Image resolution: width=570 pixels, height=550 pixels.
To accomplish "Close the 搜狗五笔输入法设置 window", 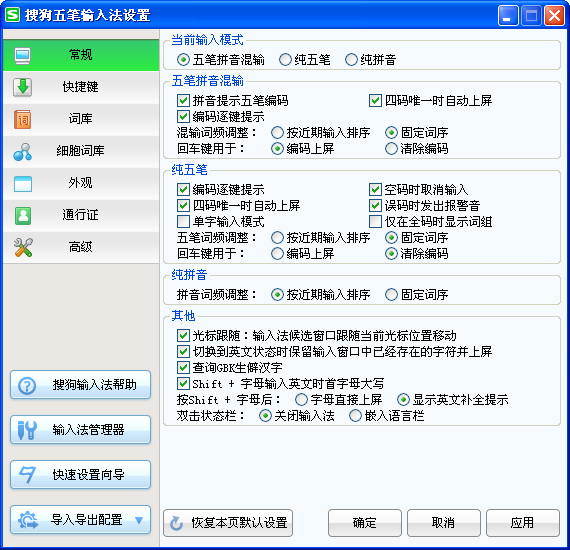I will click(554, 15).
